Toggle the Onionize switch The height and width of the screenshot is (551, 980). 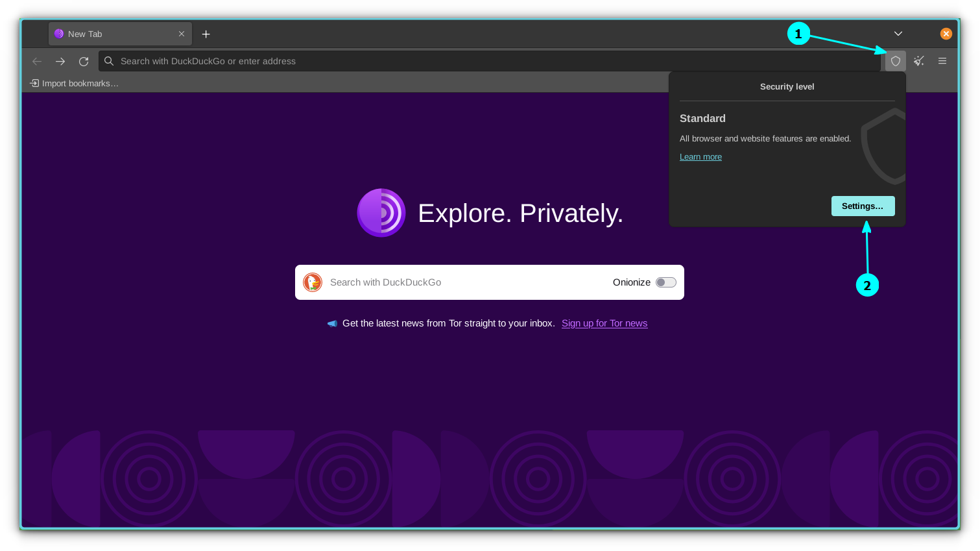pos(666,282)
